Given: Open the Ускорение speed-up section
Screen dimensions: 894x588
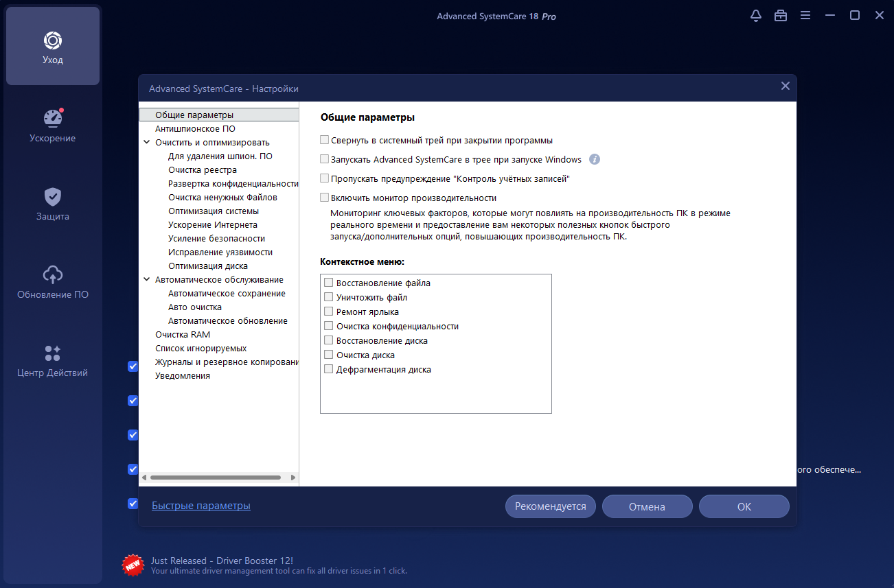Looking at the screenshot, I should click(x=53, y=126).
